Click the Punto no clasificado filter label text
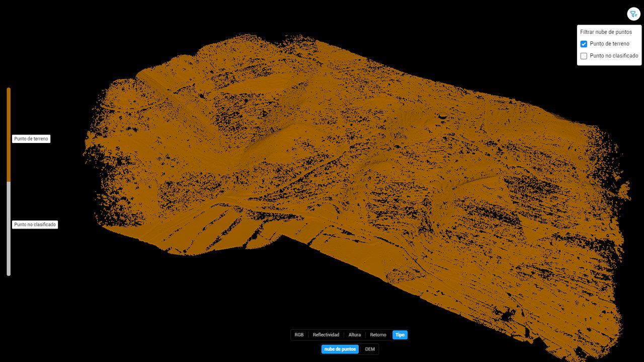The image size is (644, 362). coord(614,56)
